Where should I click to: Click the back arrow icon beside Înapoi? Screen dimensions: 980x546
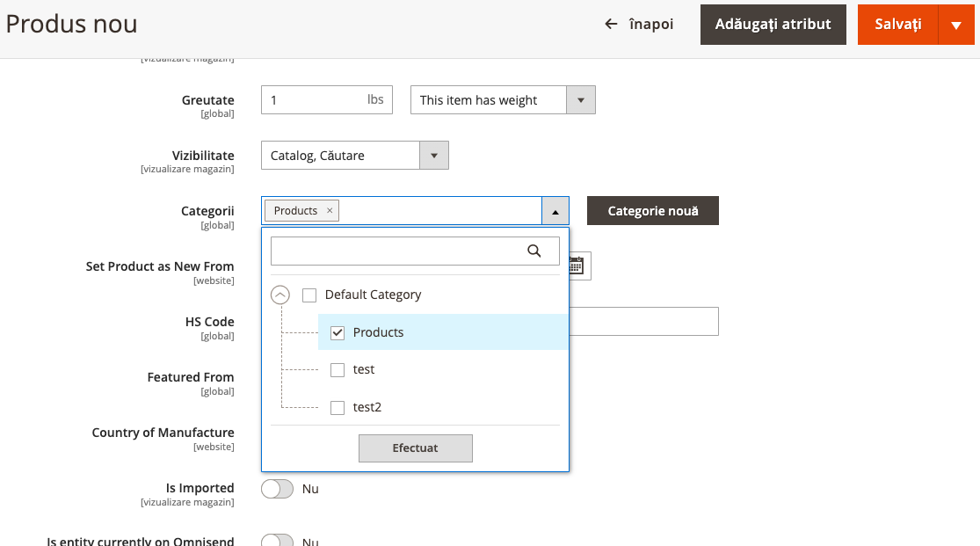[611, 24]
